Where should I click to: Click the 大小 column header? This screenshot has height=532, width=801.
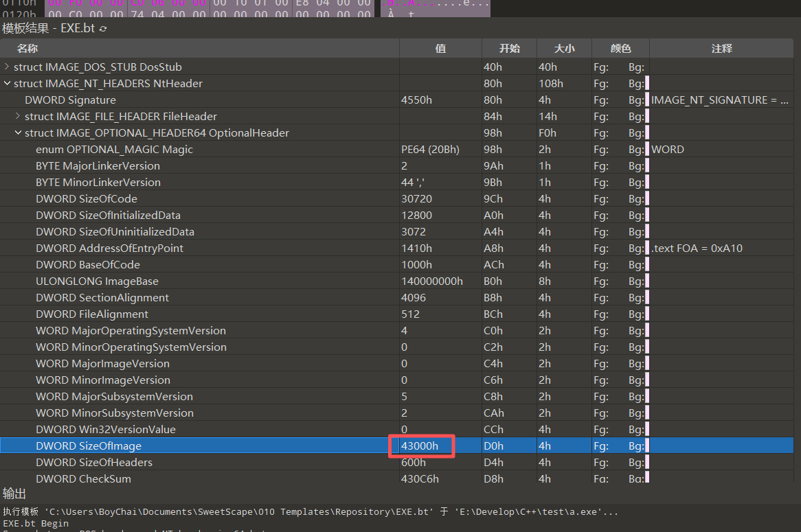(564, 49)
